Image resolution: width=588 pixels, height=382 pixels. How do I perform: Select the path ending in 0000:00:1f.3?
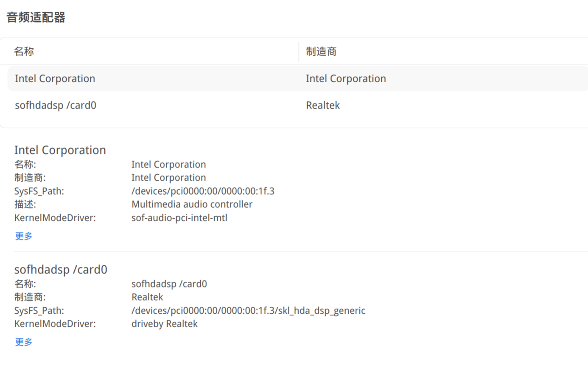point(203,191)
